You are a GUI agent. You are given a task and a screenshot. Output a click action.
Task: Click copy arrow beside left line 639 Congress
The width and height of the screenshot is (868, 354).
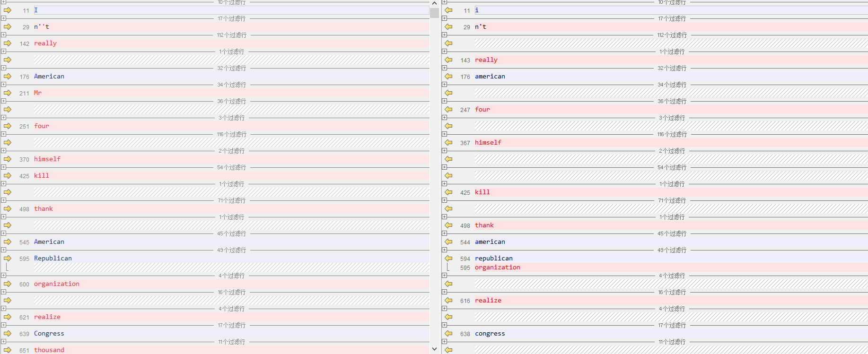click(8, 334)
